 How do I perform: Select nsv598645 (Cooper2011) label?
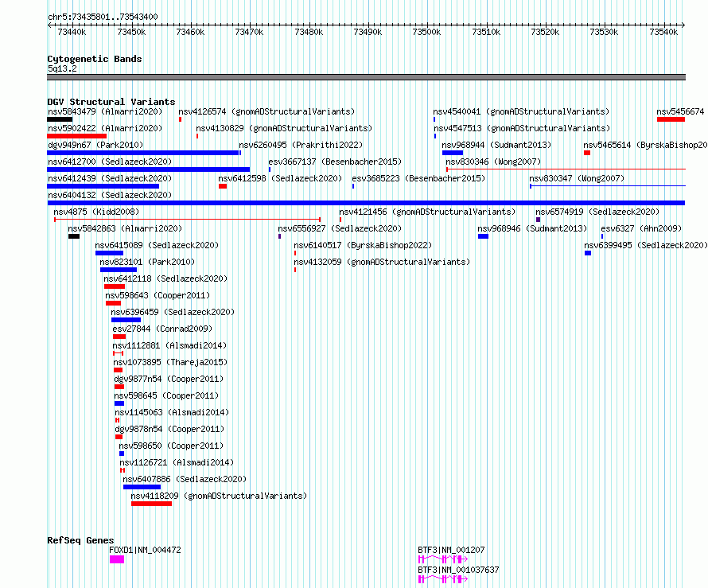click(x=166, y=395)
